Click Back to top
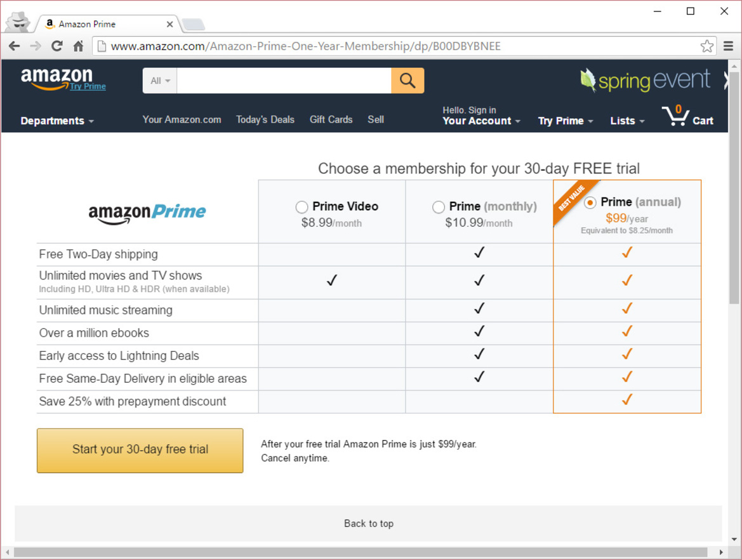 tap(369, 524)
